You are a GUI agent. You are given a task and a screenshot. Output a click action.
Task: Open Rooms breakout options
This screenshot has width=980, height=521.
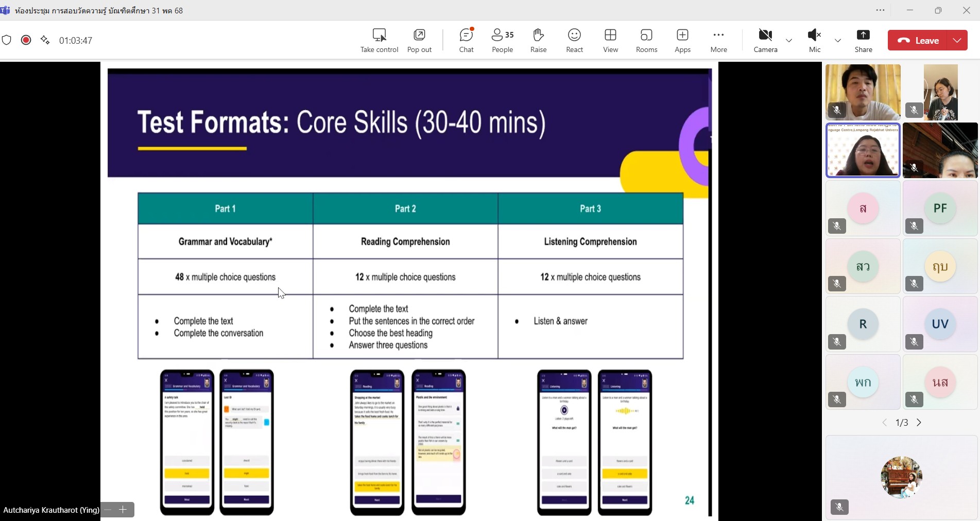646,40
